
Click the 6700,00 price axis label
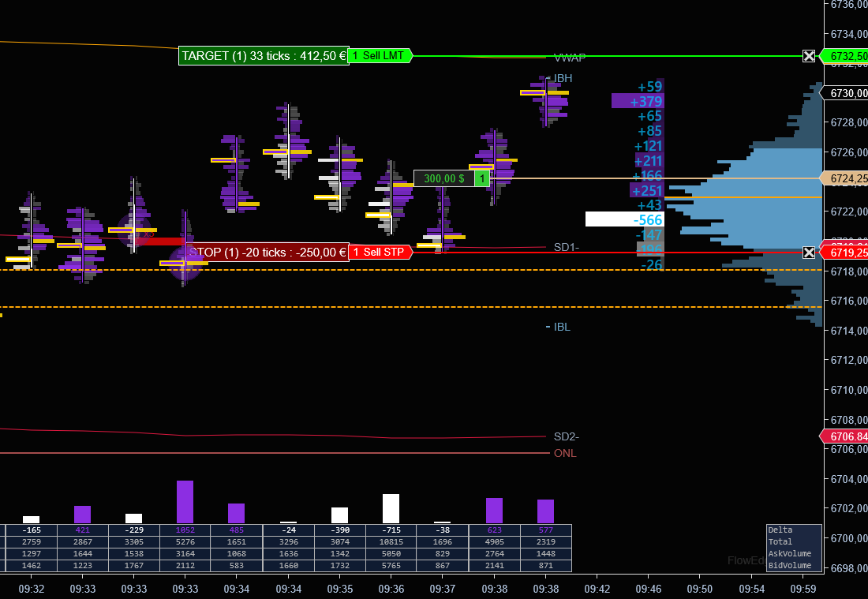(848, 538)
